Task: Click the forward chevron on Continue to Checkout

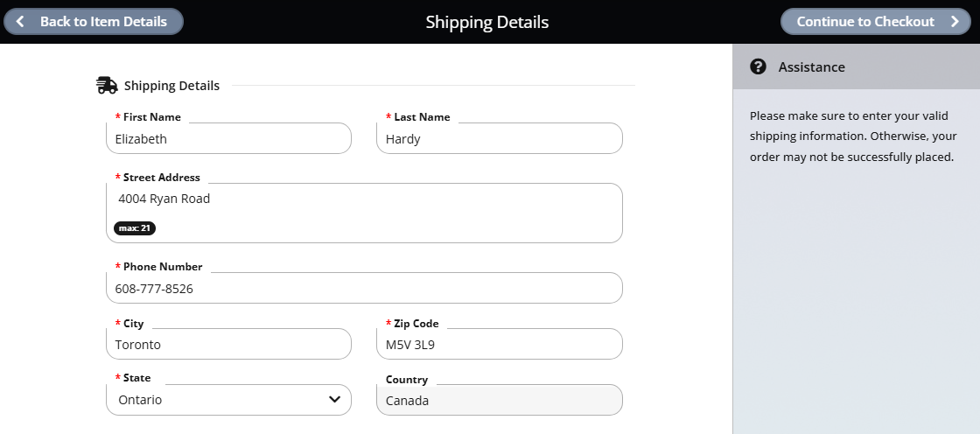Action: (x=955, y=22)
